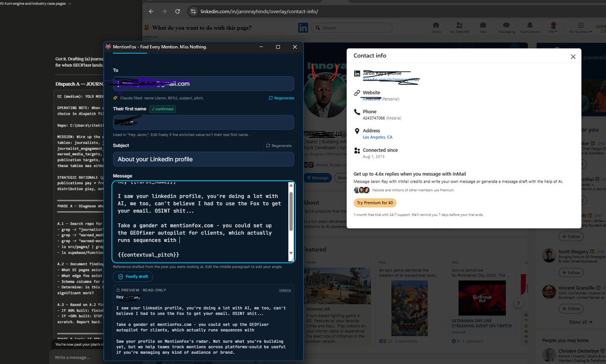Image resolution: width=606 pixels, height=364 pixels.
Task: Open the Los Angeles, CA address link
Action: coord(378,137)
